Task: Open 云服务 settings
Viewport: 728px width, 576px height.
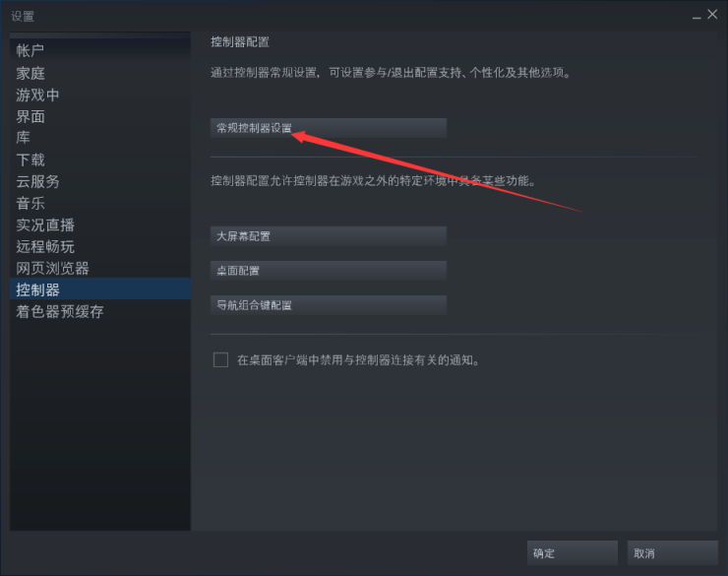Action: [99, 181]
